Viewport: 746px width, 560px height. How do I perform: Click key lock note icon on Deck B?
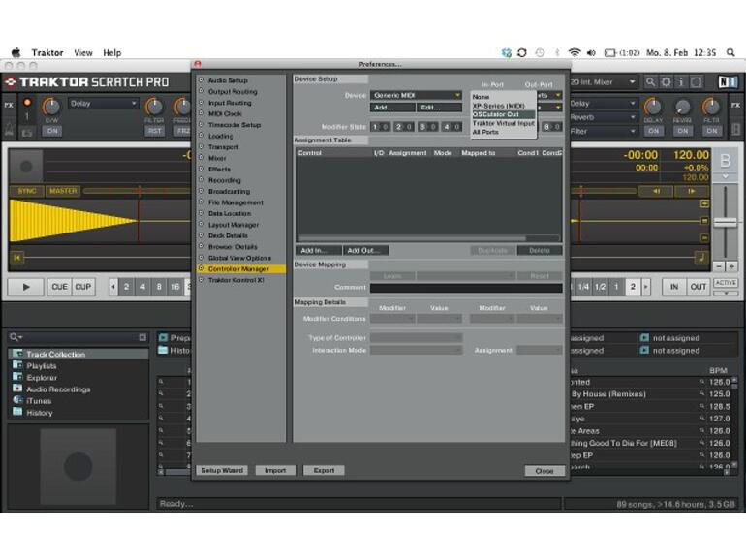[701, 258]
